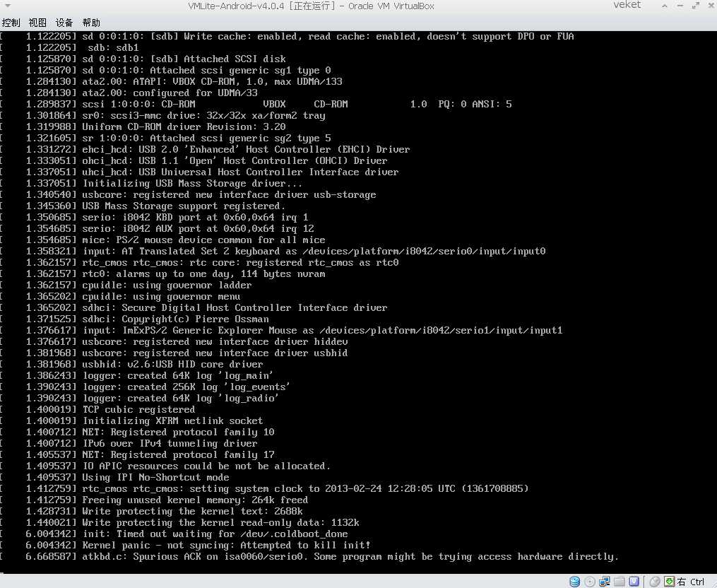
Task: Open the 设备 menu
Action: (x=64, y=23)
